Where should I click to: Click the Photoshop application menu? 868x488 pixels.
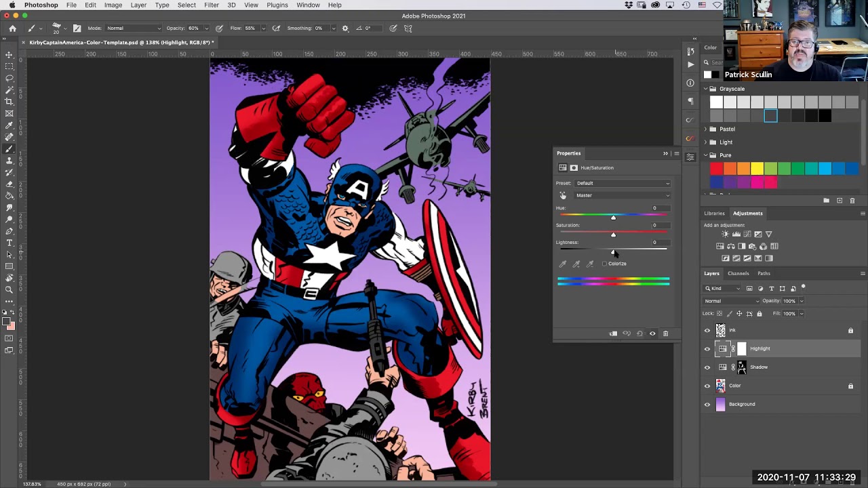click(41, 5)
